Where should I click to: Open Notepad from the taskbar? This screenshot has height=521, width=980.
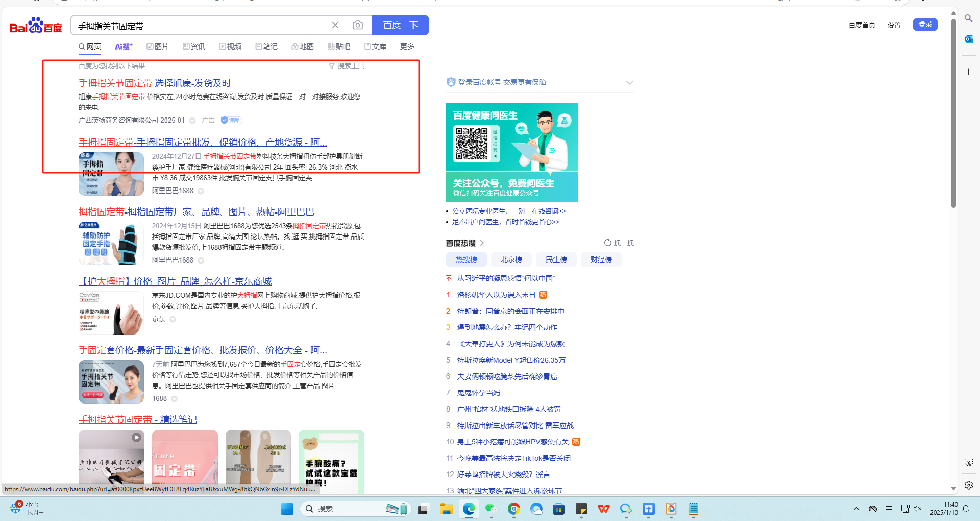click(693, 509)
